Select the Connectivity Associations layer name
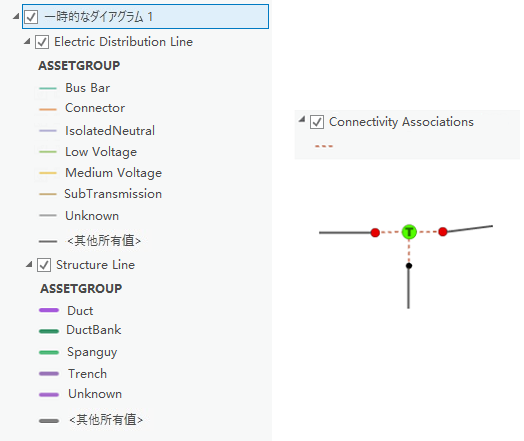Screen dimensions: 524x441 pyautogui.click(x=401, y=122)
